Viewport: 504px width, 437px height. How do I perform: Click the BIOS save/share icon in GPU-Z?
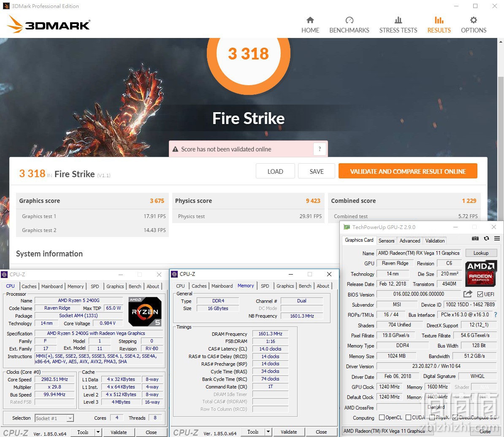coord(468,294)
